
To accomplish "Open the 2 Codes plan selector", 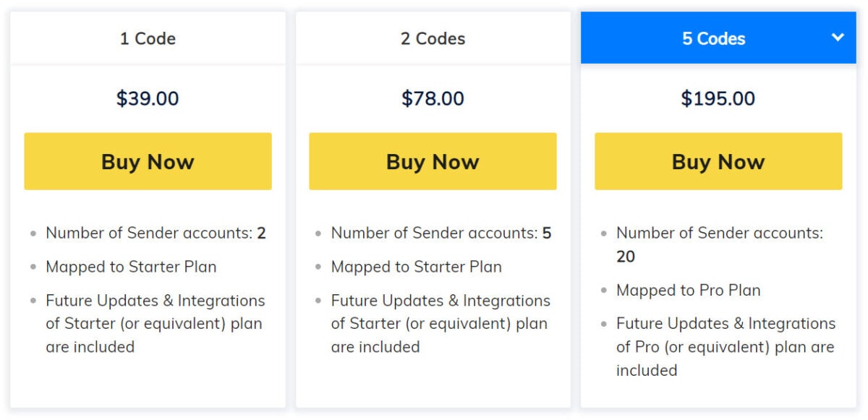I will point(433,38).
